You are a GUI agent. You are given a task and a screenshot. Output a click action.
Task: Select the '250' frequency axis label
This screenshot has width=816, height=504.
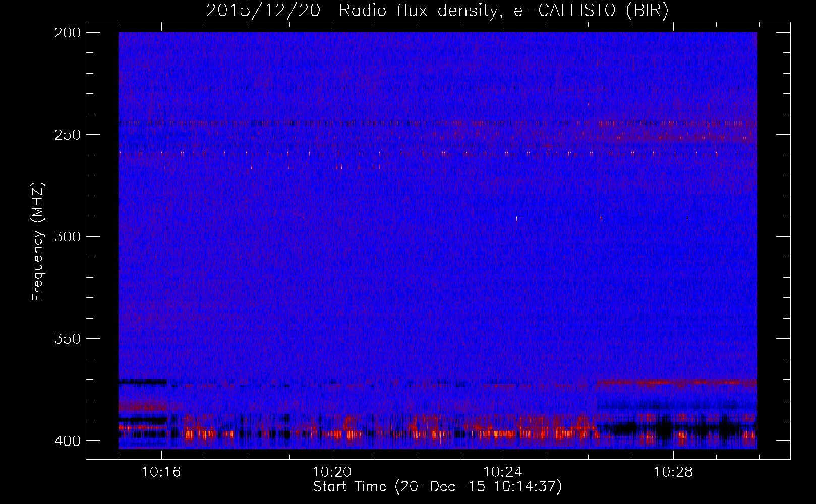click(x=68, y=135)
